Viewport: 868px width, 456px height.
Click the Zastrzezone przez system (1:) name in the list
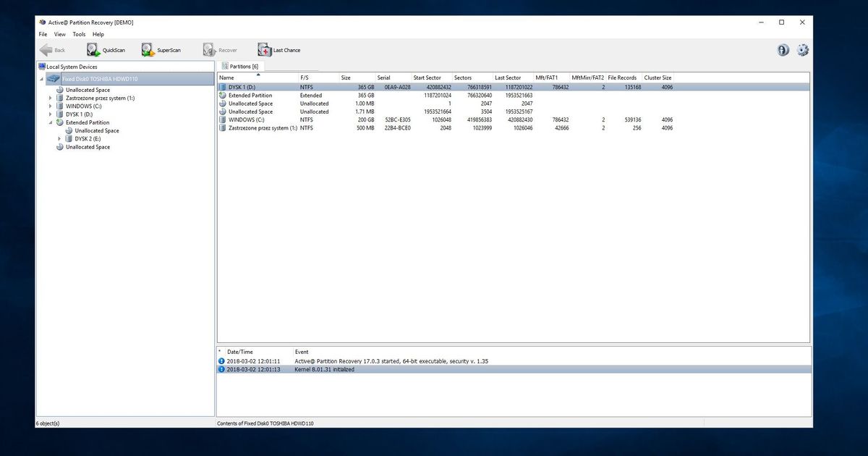pos(263,127)
